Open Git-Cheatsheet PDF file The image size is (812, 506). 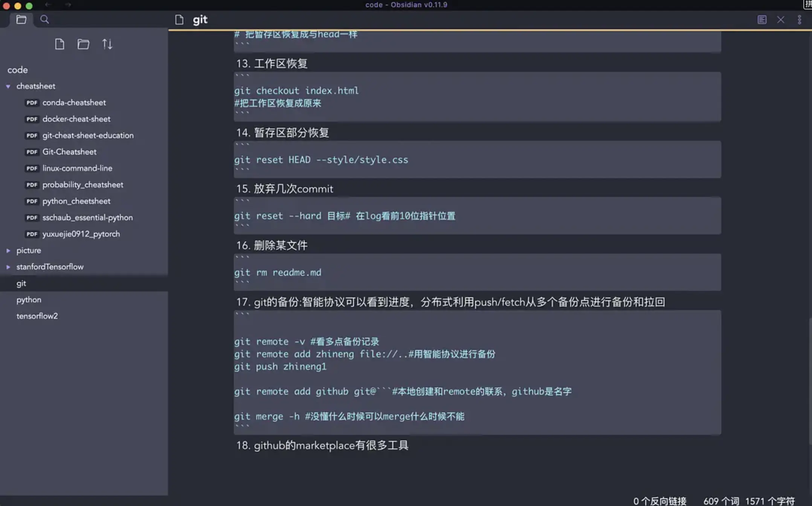69,152
